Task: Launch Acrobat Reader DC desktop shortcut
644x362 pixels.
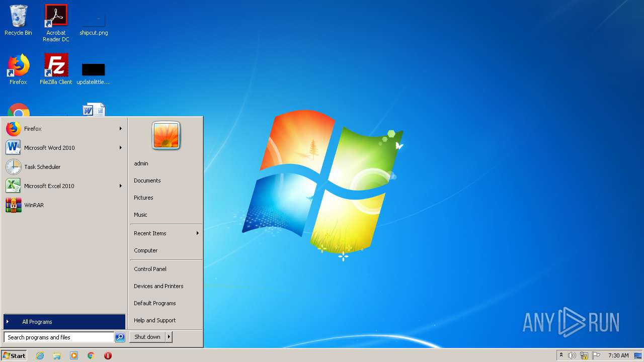Action: click(x=56, y=23)
